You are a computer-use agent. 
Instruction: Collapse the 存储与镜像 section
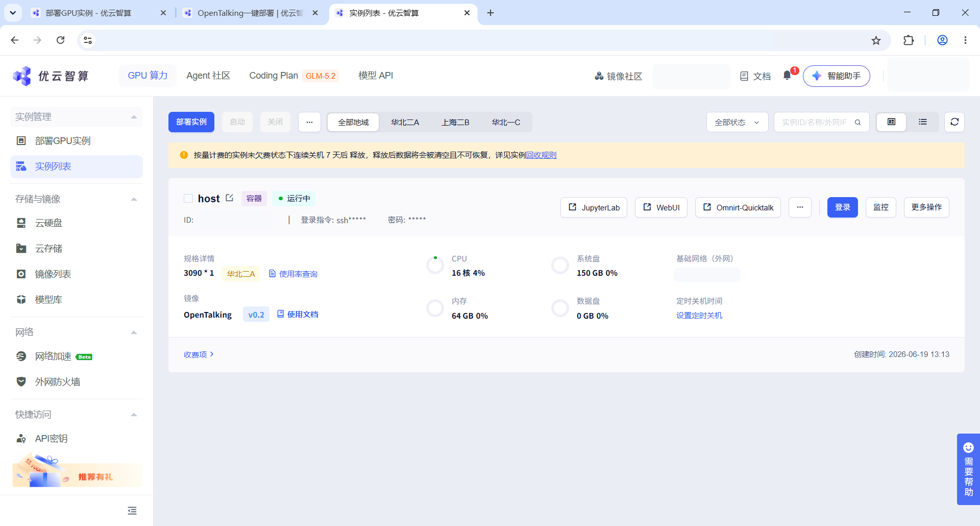[134, 199]
